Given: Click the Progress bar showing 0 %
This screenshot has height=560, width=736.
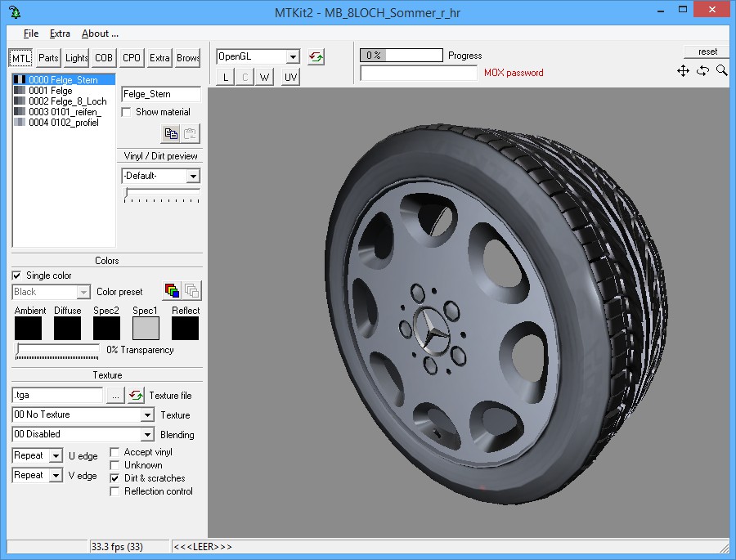Looking at the screenshot, I should click(x=402, y=56).
